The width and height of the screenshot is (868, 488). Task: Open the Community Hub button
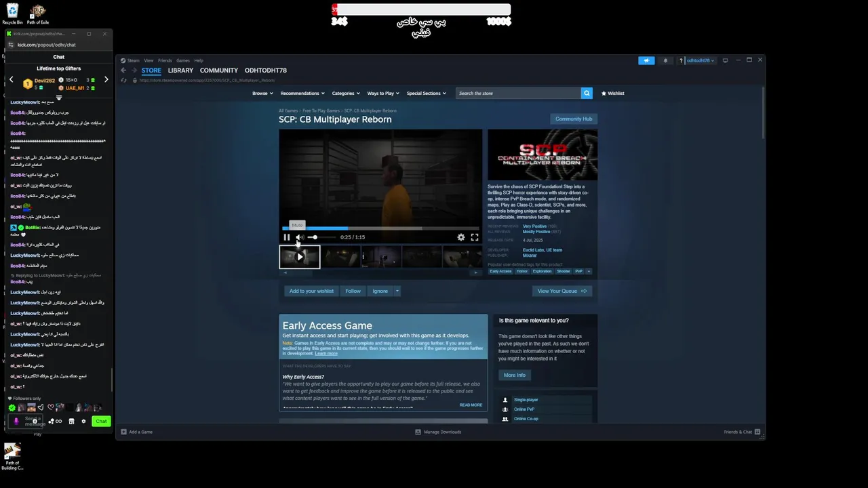[x=574, y=119]
